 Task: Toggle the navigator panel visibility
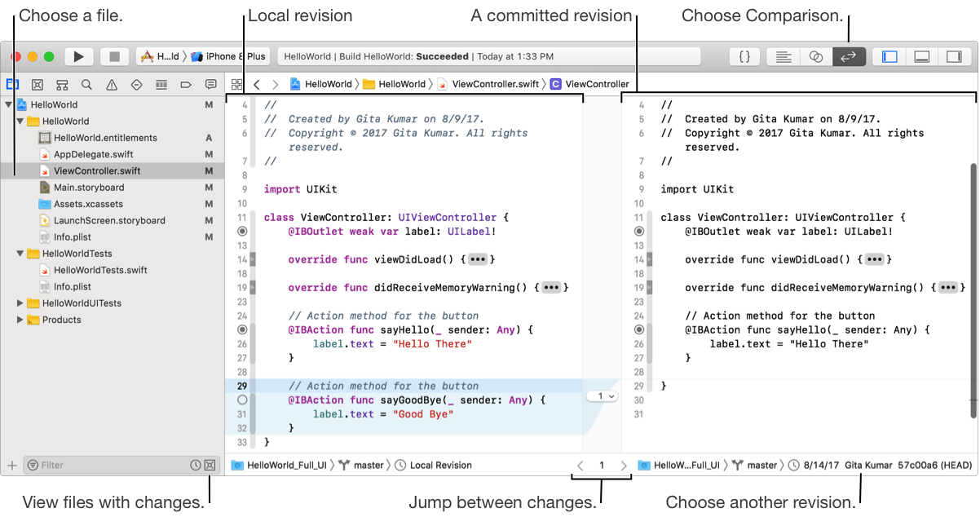(890, 56)
